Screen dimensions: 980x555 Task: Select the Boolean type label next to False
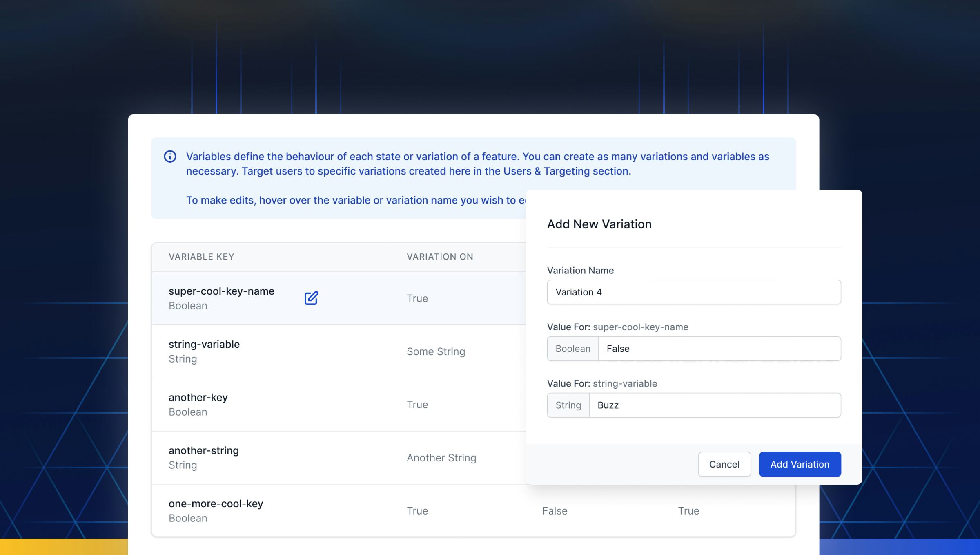coord(572,349)
